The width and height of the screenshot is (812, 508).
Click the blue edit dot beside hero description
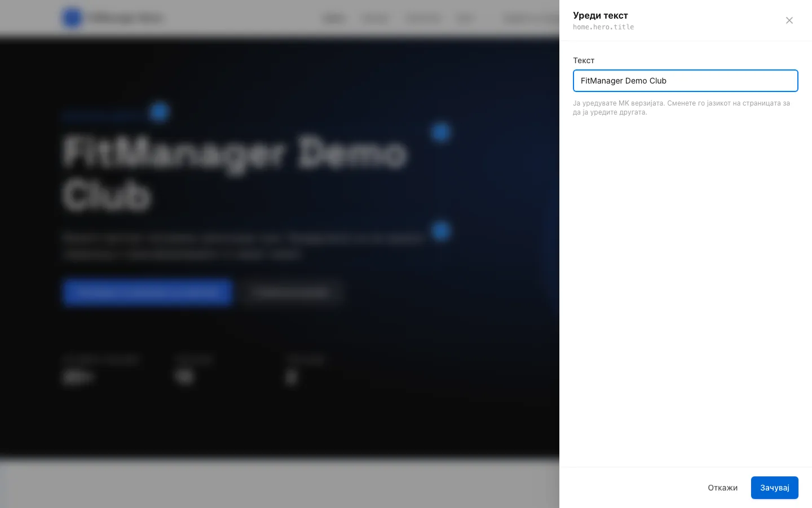coord(441,230)
